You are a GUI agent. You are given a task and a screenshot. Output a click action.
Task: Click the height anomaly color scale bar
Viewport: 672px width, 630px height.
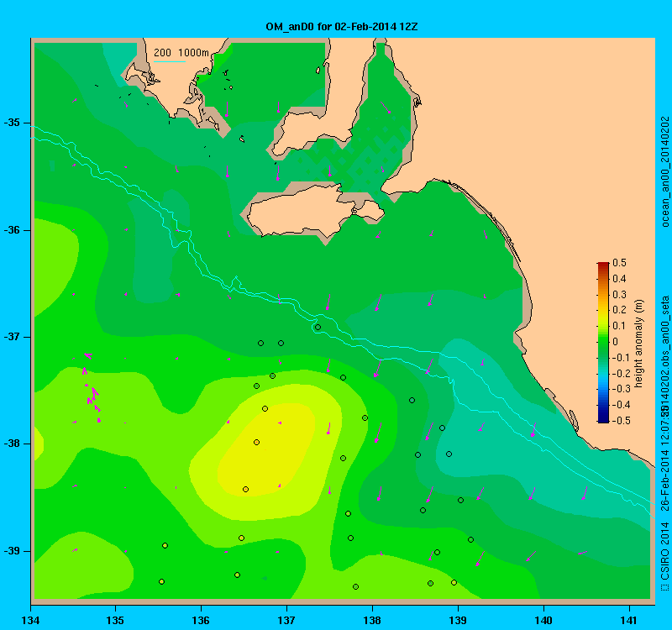[603, 343]
